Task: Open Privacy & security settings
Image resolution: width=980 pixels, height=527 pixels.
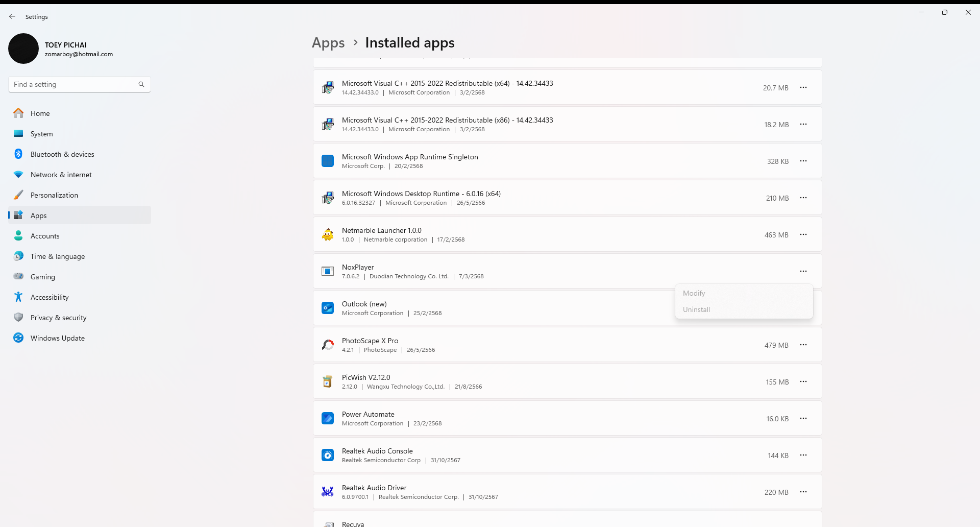Action: point(80,318)
